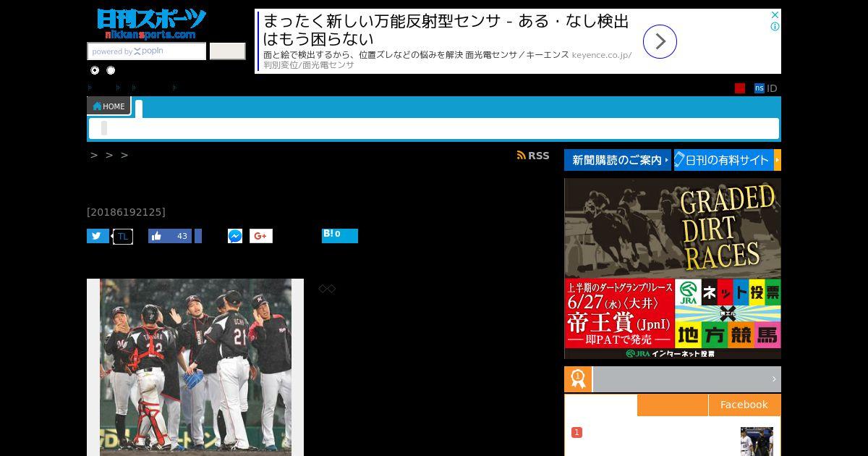Open the TL timeline button
Screen dimensions: 868x456
point(123,236)
